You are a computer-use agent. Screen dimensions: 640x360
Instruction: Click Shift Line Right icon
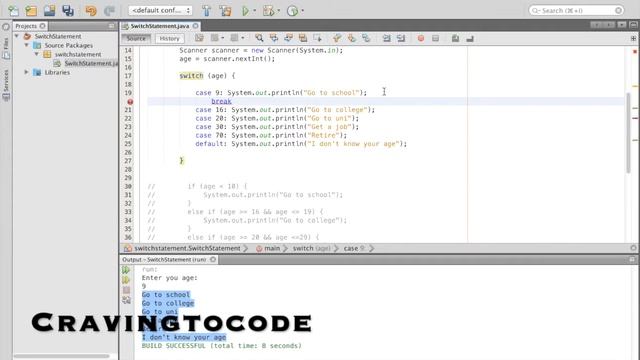coord(401,38)
